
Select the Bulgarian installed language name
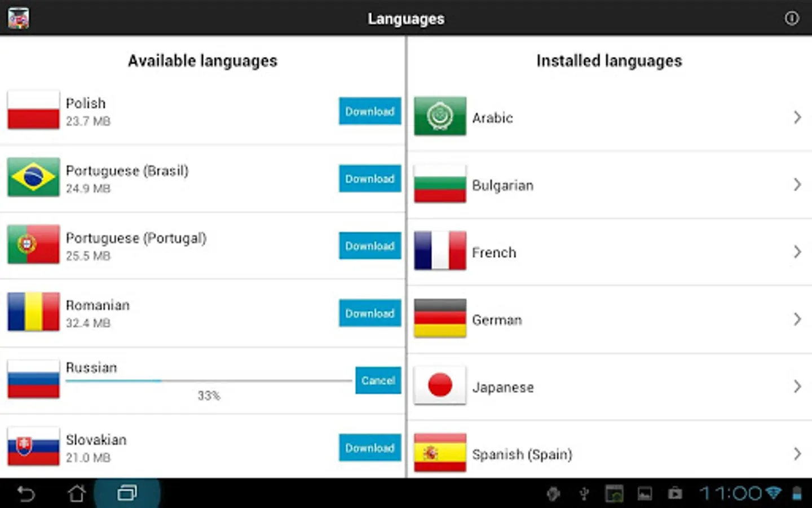click(502, 185)
